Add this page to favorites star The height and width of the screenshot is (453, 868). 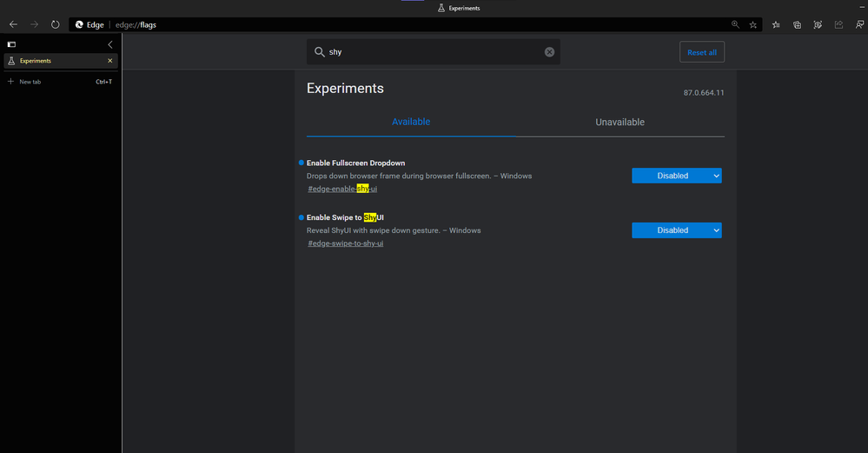[752, 24]
